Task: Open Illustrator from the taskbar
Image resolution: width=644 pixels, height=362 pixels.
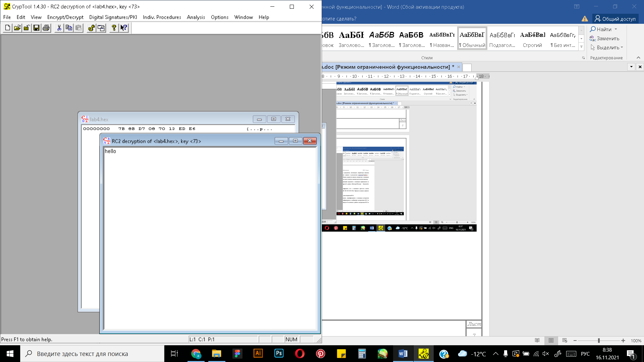Action: click(258, 354)
